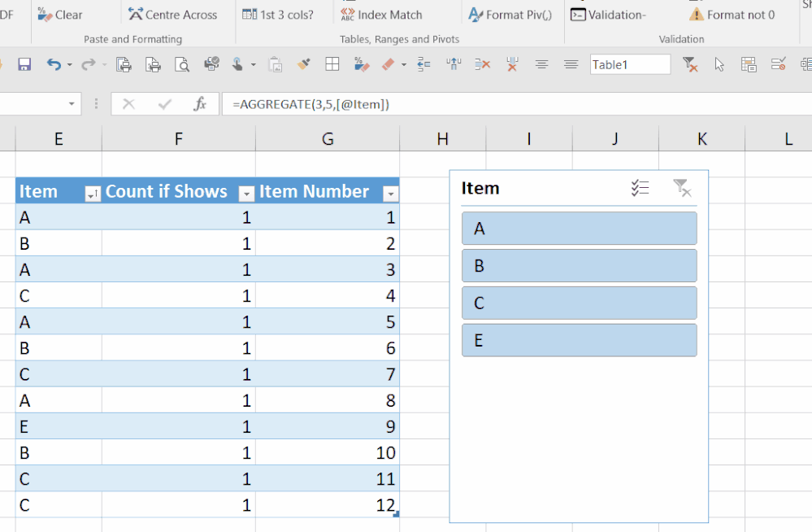
Task: Click the touch mode hand icon
Action: [x=237, y=64]
